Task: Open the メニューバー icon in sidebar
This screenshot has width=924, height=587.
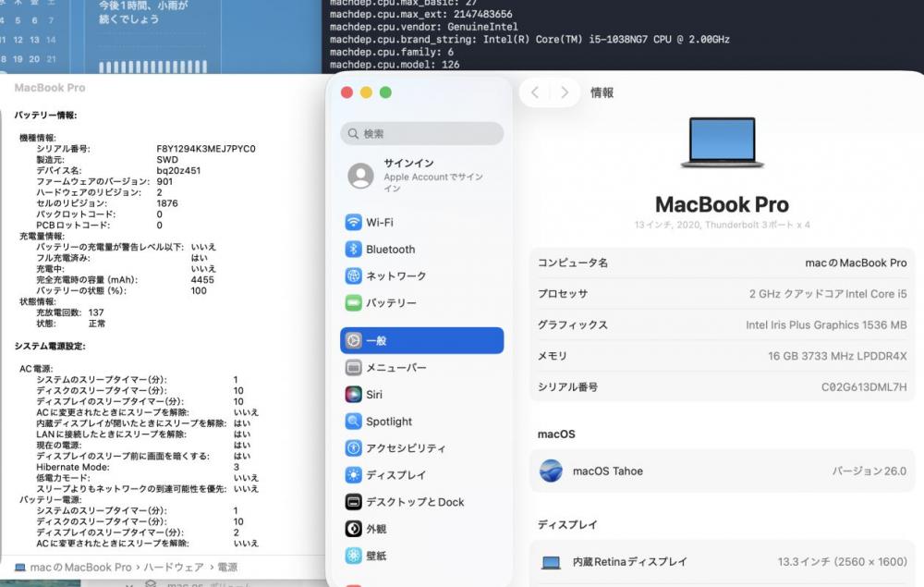Action: (353, 368)
